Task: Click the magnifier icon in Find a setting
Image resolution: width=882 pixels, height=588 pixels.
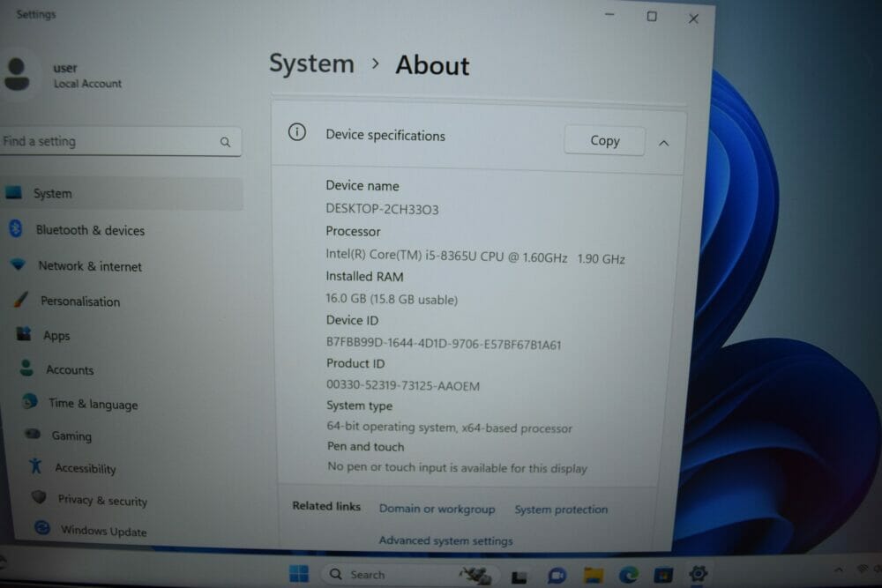Action: click(x=225, y=142)
